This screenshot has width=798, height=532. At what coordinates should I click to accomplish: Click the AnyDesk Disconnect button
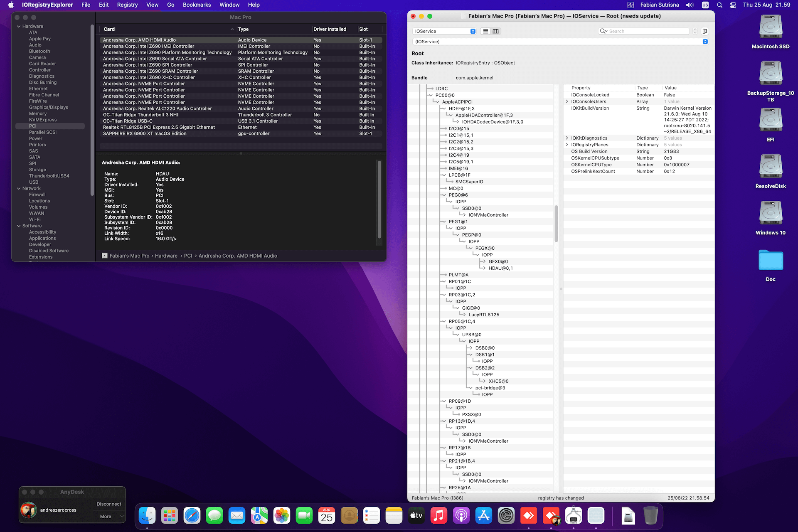[109, 504]
